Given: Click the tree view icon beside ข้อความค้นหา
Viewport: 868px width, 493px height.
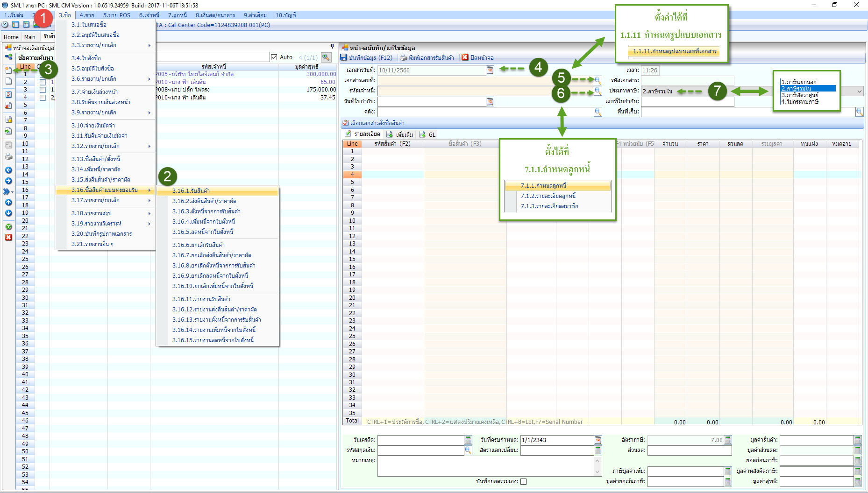Looking at the screenshot, I should click(8, 57).
